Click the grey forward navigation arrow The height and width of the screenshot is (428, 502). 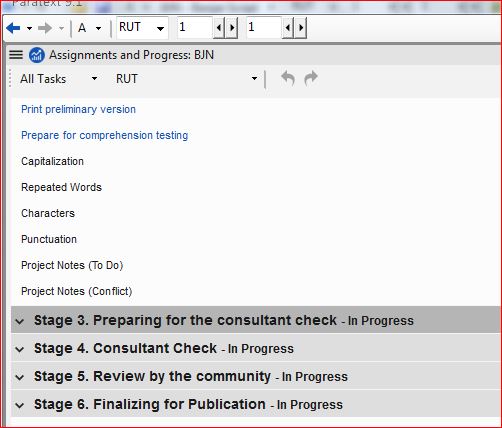pyautogui.click(x=45, y=28)
